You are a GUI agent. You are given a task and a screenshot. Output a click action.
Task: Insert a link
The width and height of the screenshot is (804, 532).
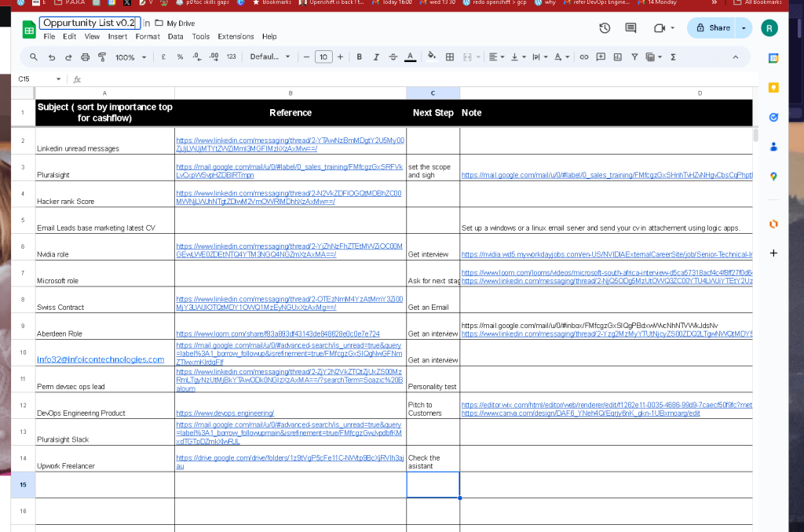583,57
